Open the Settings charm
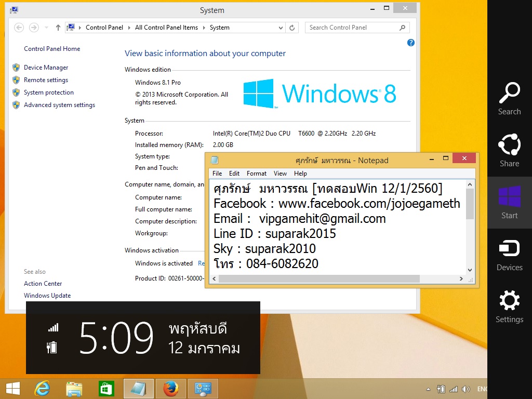Image resolution: width=532 pixels, height=399 pixels. 509,307
